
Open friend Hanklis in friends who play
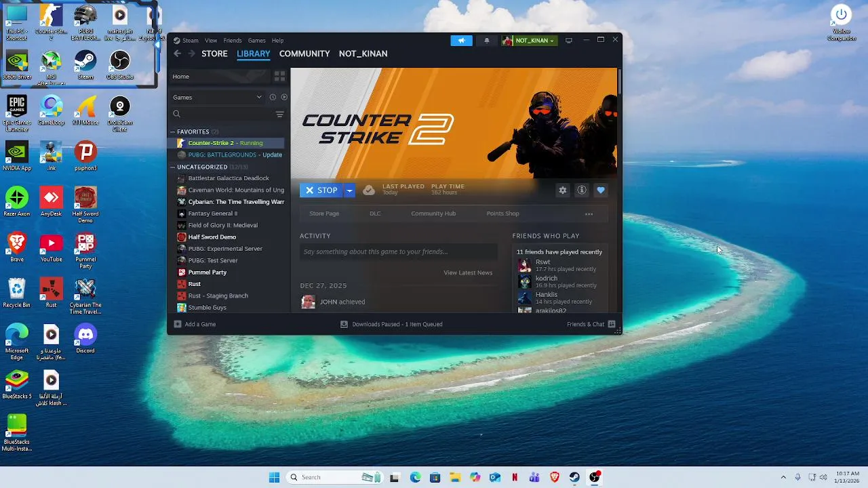[x=547, y=295]
